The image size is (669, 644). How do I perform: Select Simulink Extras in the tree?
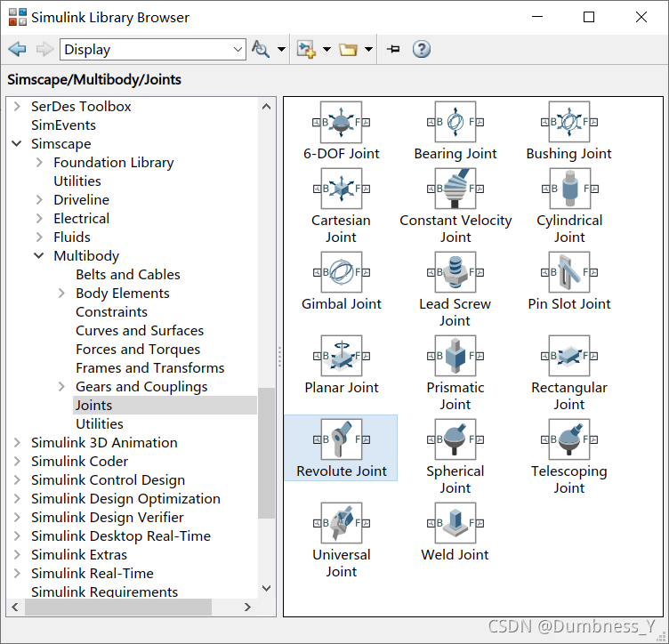pyautogui.click(x=79, y=555)
